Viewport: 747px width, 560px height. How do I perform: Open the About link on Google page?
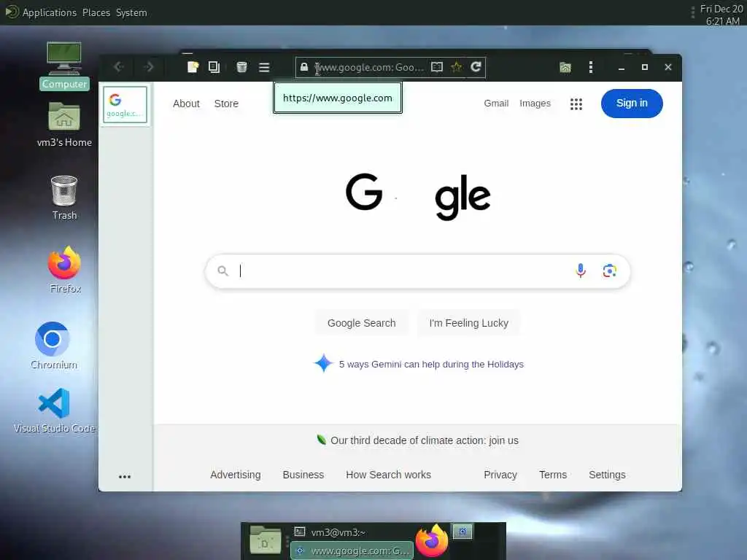click(186, 104)
